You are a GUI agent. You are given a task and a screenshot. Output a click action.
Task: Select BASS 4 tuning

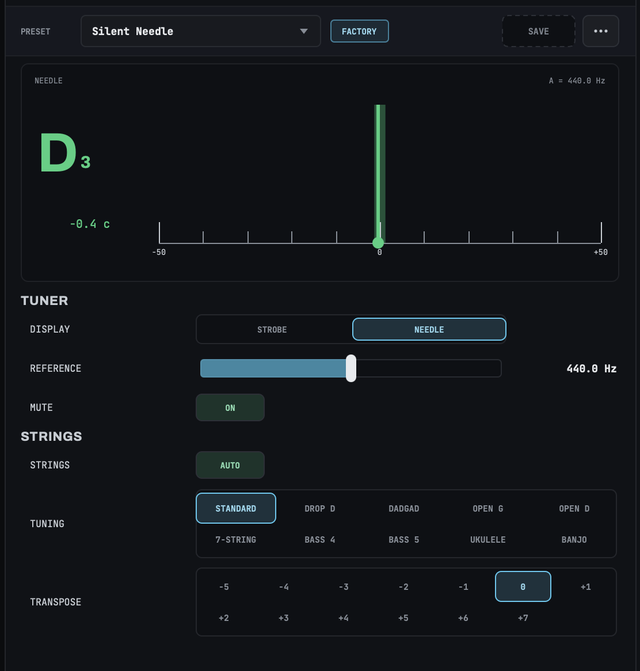pos(320,540)
